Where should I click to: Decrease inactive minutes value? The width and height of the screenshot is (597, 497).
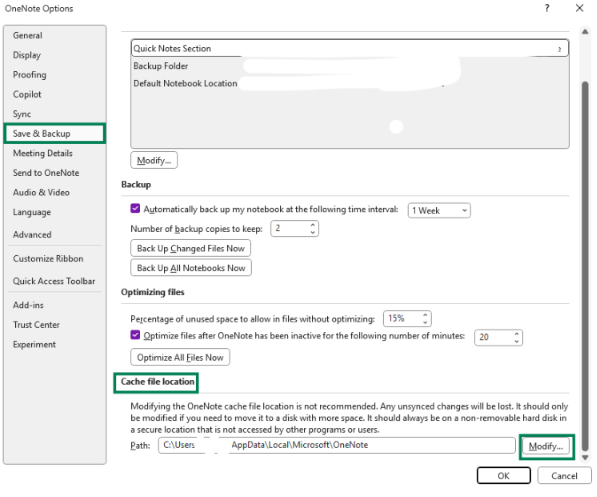pyautogui.click(x=517, y=341)
